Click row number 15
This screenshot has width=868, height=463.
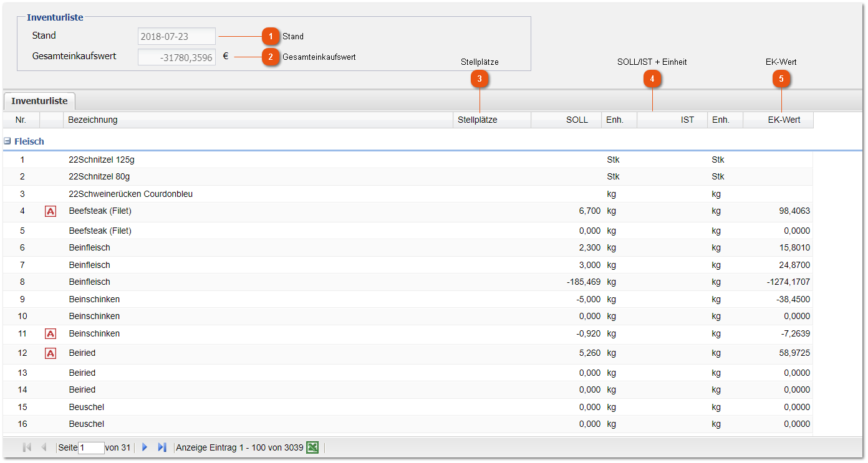(x=22, y=407)
